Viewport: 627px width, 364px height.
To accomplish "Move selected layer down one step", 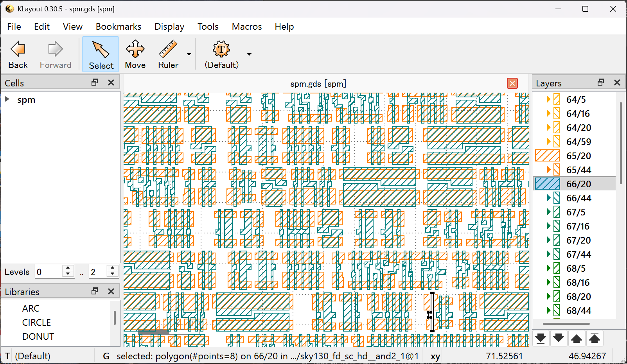I will (x=559, y=338).
